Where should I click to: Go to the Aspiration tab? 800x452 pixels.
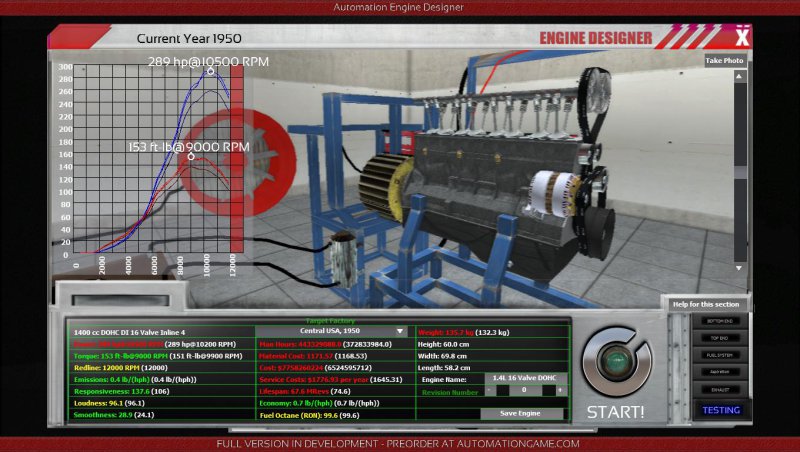(719, 371)
